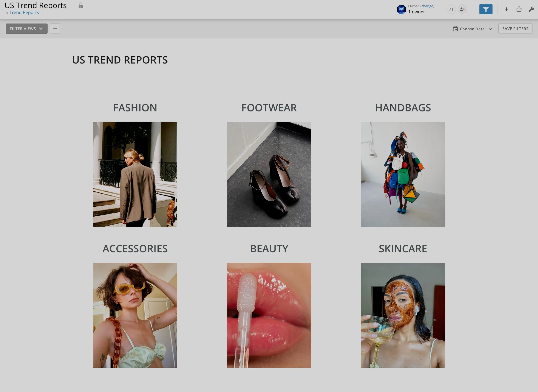Open the wrench settings icon

pos(531,9)
